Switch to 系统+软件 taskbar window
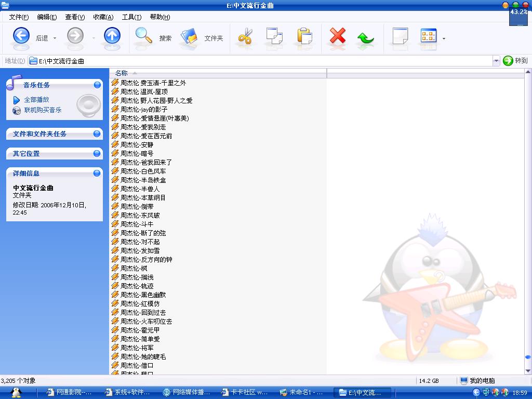This screenshot has height=399, width=532. [x=127, y=393]
